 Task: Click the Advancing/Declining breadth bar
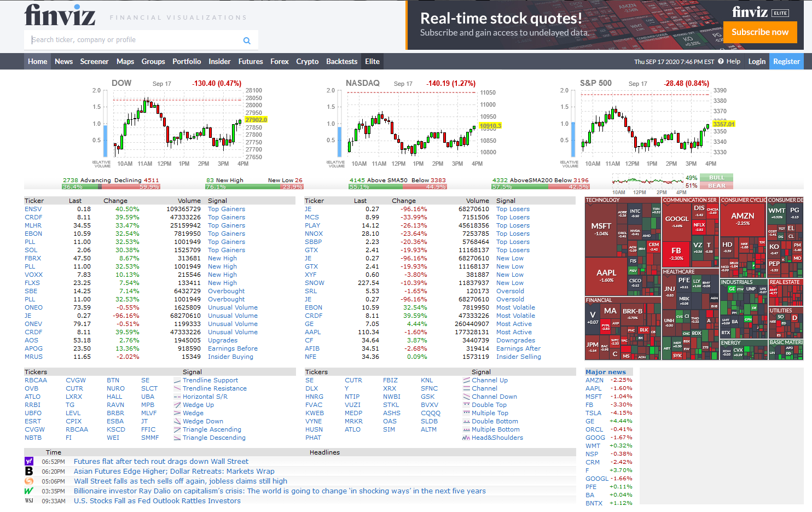coord(111,187)
